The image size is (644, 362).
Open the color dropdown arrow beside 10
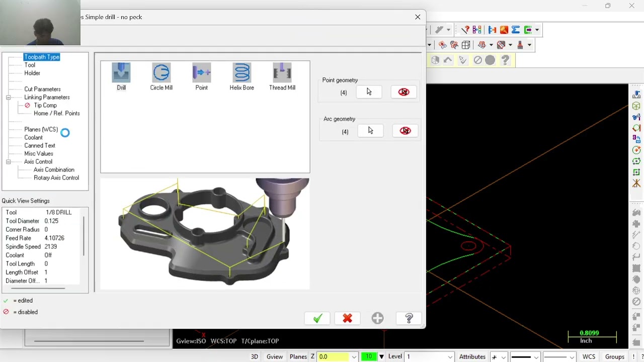(x=381, y=356)
